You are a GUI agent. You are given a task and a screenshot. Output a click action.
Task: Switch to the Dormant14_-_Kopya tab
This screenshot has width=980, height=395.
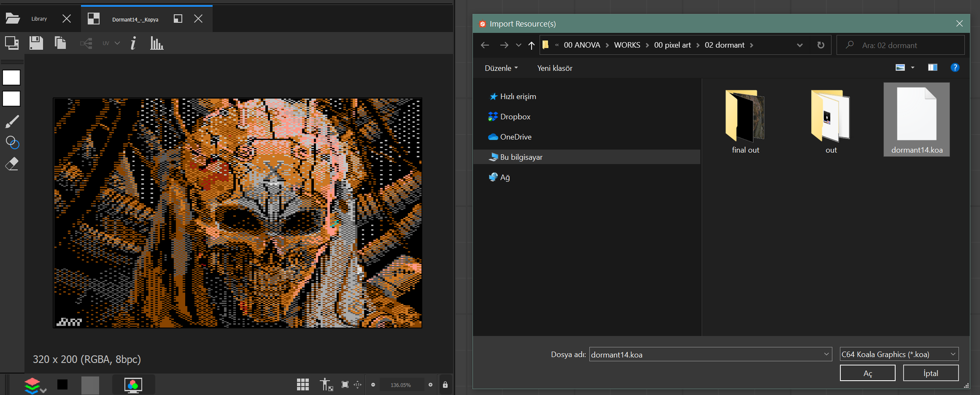[135, 20]
